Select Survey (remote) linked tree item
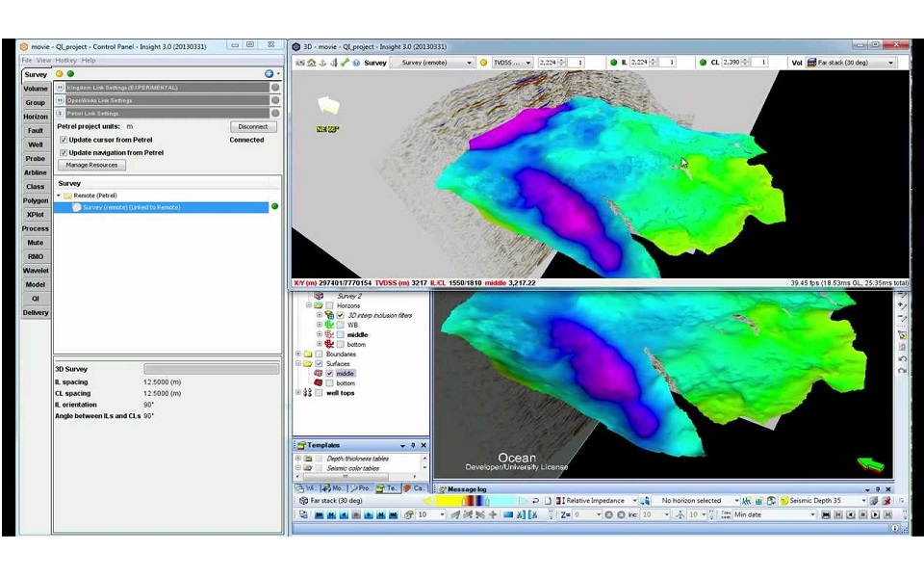 131,207
